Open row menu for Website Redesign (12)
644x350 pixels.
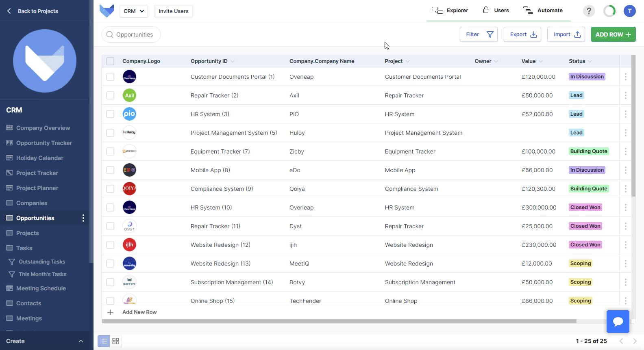click(x=625, y=245)
